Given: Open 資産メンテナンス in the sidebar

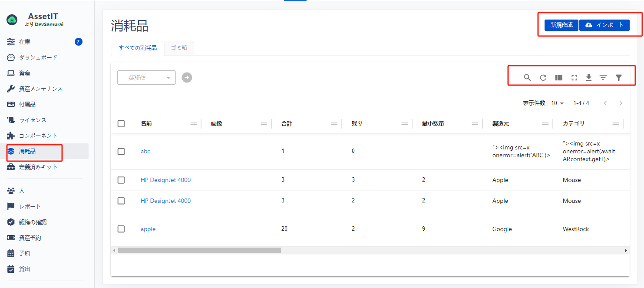Looking at the screenshot, I should click(x=41, y=89).
